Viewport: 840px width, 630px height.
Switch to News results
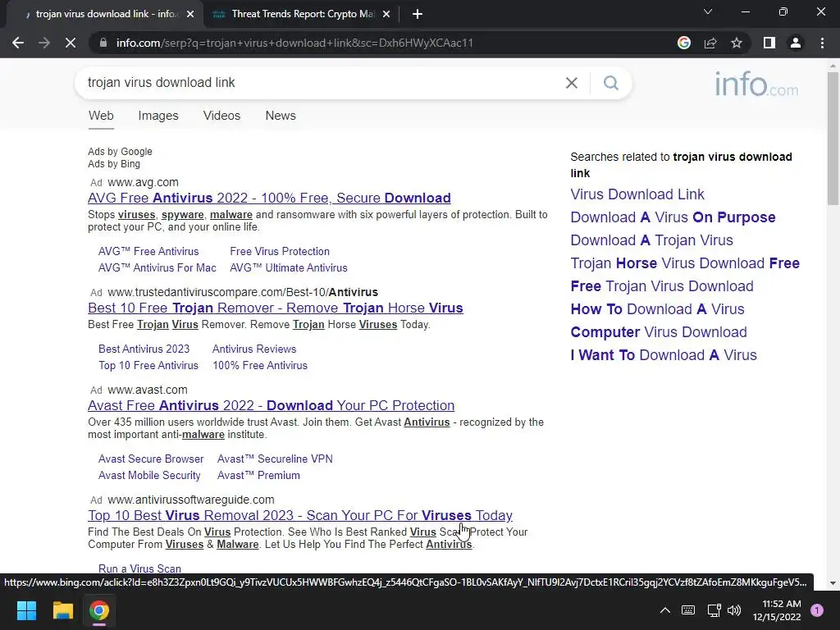(281, 116)
